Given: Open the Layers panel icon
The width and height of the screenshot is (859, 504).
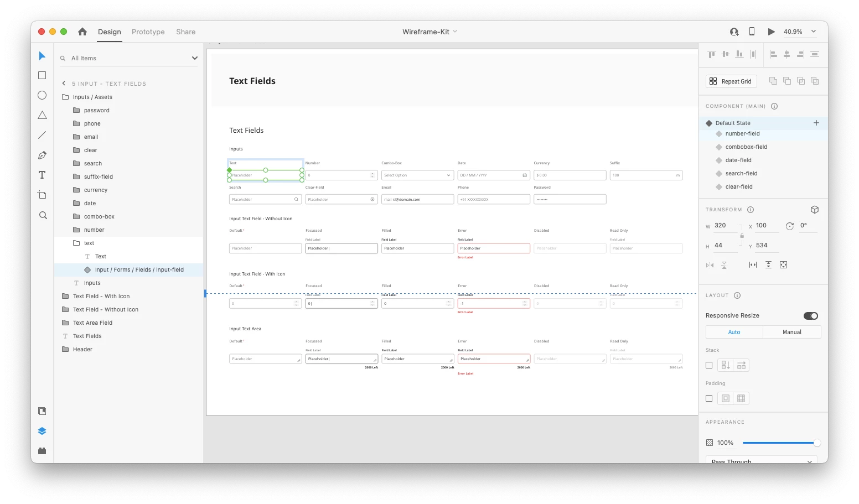Looking at the screenshot, I should point(42,431).
